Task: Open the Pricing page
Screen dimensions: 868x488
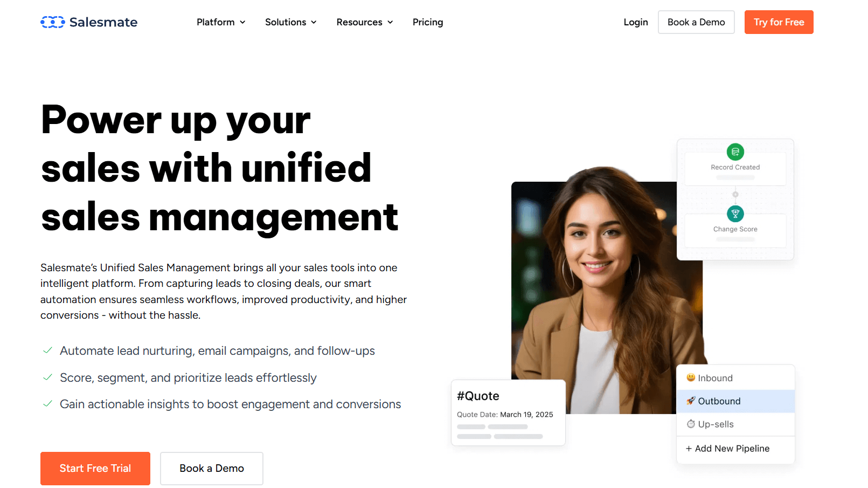Action: click(428, 22)
